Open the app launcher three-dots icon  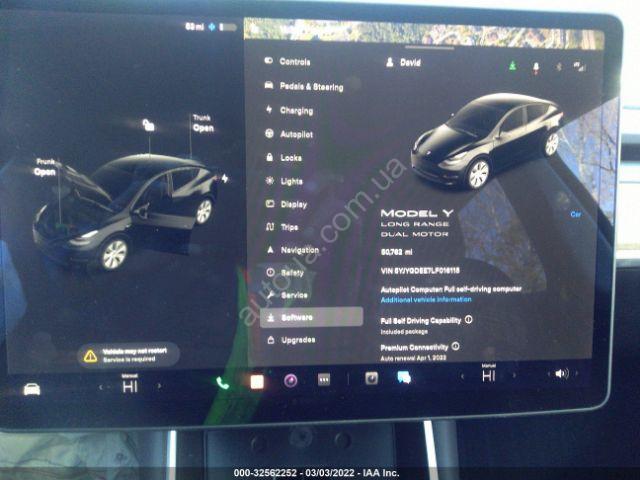[x=324, y=380]
